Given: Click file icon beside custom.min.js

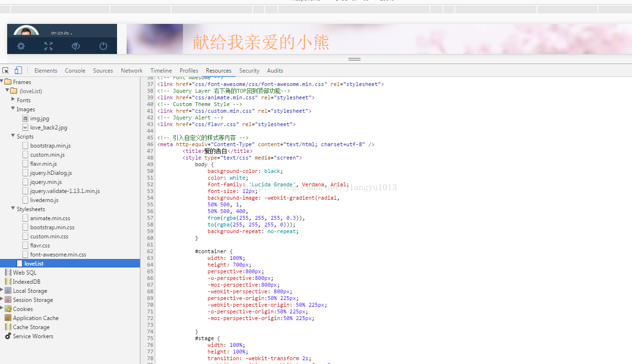Looking at the screenshot, I should click(25, 154).
